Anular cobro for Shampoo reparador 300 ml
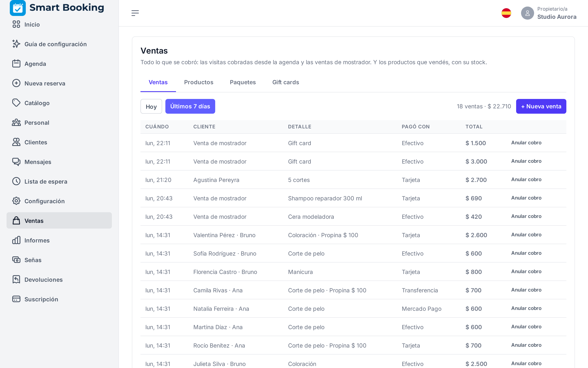Viewport: 588px width, 368px height. pyautogui.click(x=526, y=198)
